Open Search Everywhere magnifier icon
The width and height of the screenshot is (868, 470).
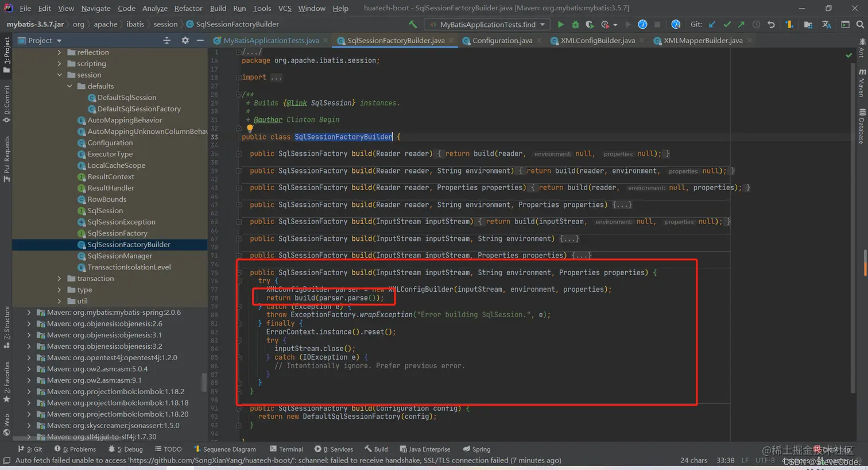860,25
